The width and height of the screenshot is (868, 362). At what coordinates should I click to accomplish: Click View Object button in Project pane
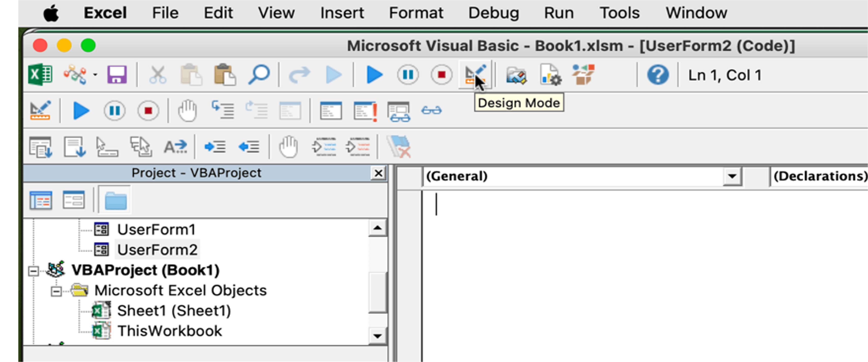[x=74, y=199]
